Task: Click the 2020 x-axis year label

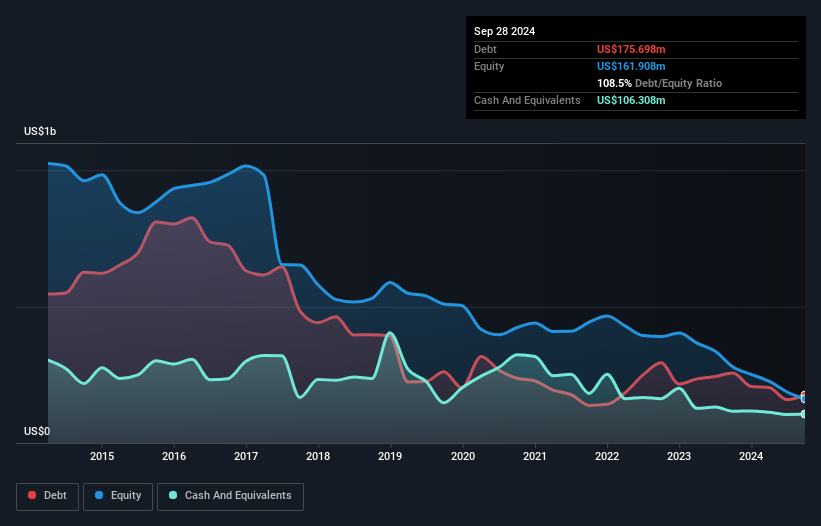Action: 463,456
